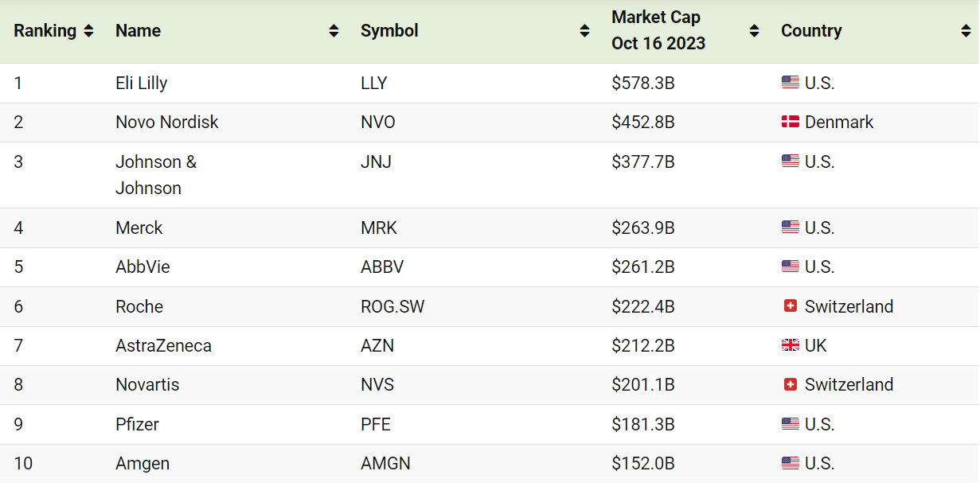Screen dimensions: 980x502
Task: Click Pfizer's $181.3B market cap value
Action: [x=642, y=424]
